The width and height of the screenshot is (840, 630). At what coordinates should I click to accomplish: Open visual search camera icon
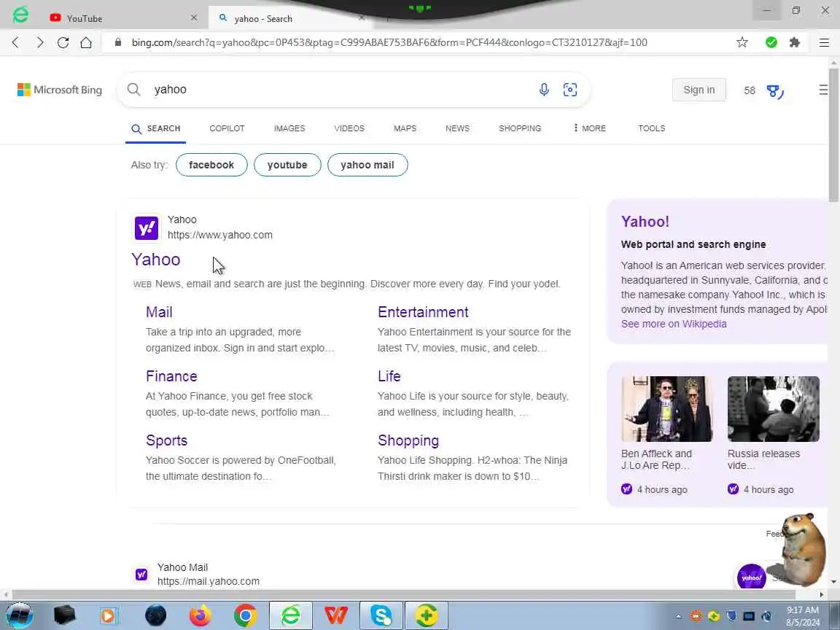pos(570,90)
